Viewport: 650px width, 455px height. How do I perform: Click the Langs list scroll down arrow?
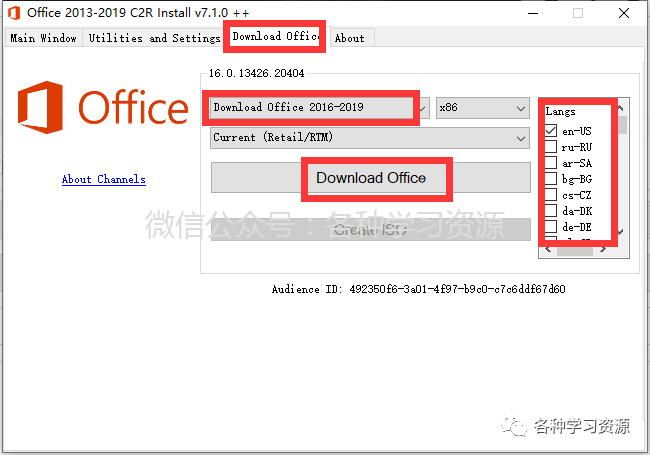(621, 232)
